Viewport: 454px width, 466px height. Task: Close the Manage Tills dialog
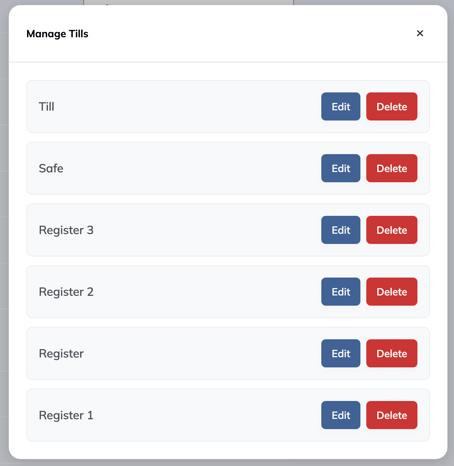coord(420,33)
